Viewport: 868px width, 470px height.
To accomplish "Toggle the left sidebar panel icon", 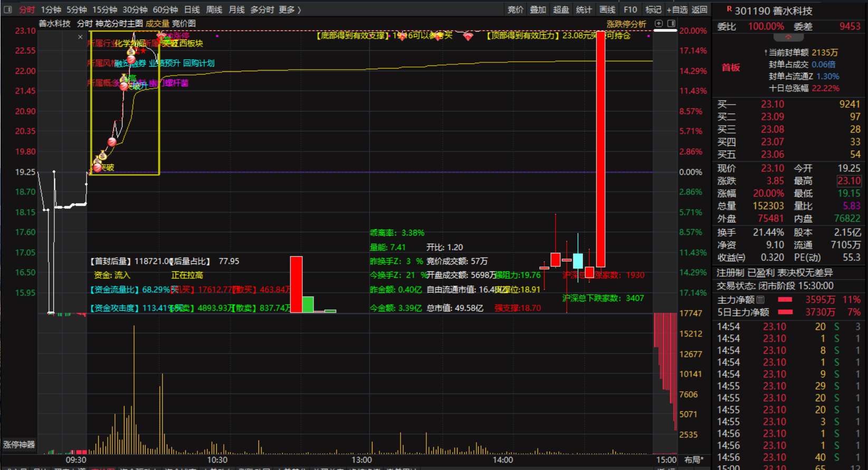I will (x=7, y=10).
